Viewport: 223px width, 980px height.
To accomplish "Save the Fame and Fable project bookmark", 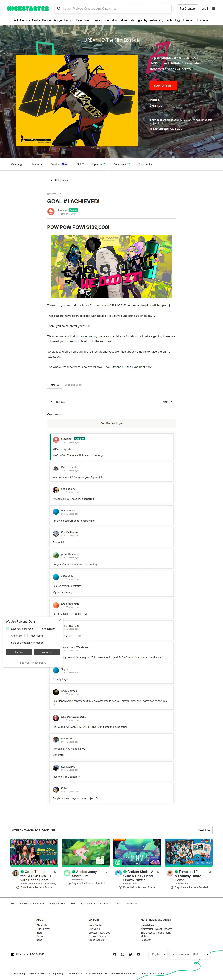I will pos(209,872).
